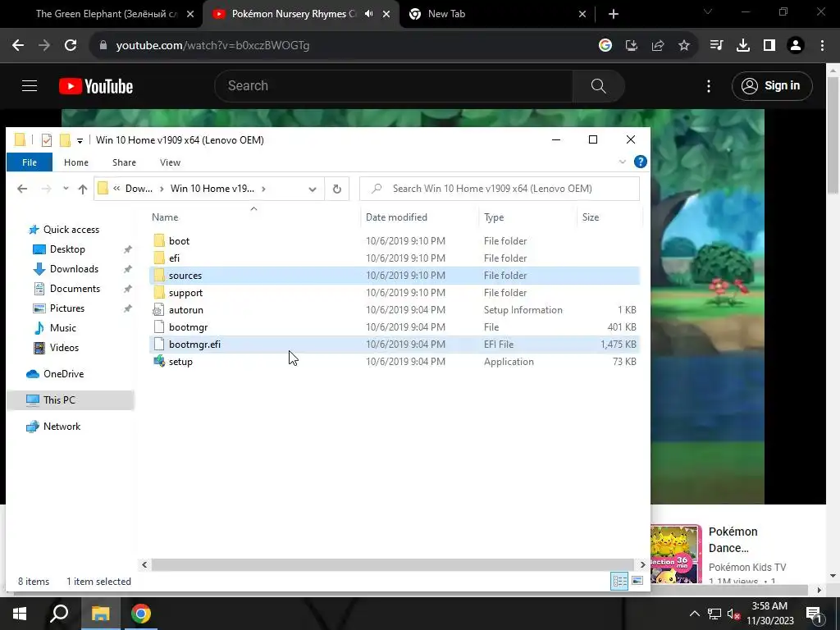Bookmark this tab with star icon
This screenshot has height=630, width=840.
click(x=684, y=46)
